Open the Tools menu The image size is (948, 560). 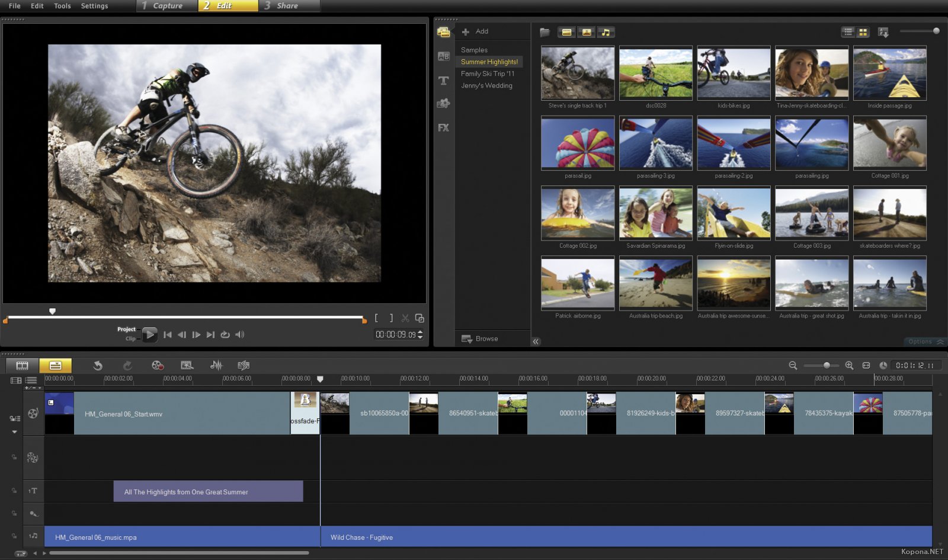62,6
